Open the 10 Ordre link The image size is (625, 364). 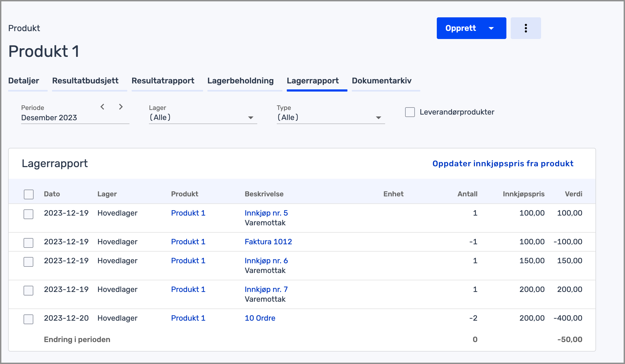(x=260, y=318)
